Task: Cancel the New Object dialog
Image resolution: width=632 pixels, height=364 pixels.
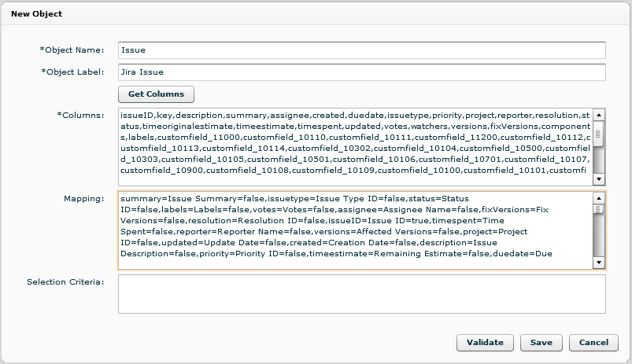Action: [x=593, y=343]
